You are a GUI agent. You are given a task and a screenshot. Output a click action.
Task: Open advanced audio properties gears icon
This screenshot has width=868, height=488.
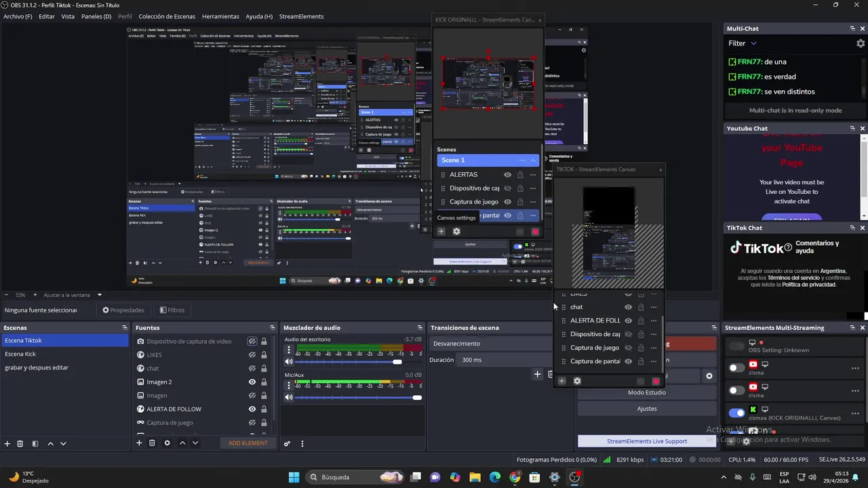click(287, 443)
